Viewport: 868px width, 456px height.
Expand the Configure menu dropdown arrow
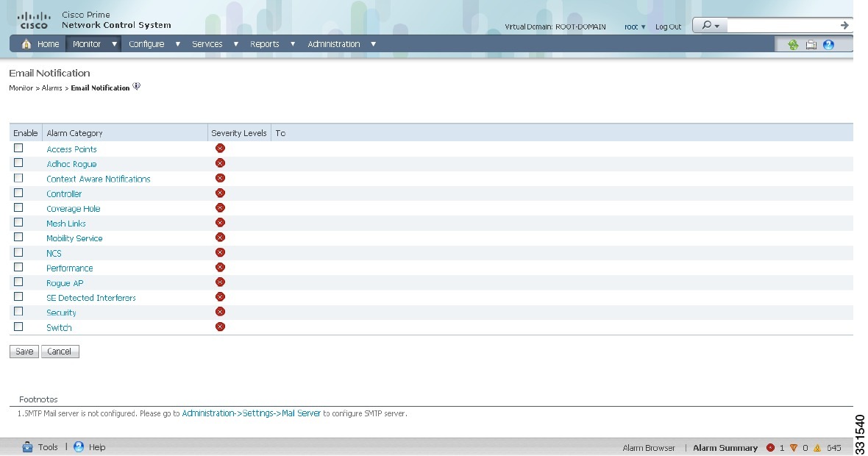[x=178, y=44]
